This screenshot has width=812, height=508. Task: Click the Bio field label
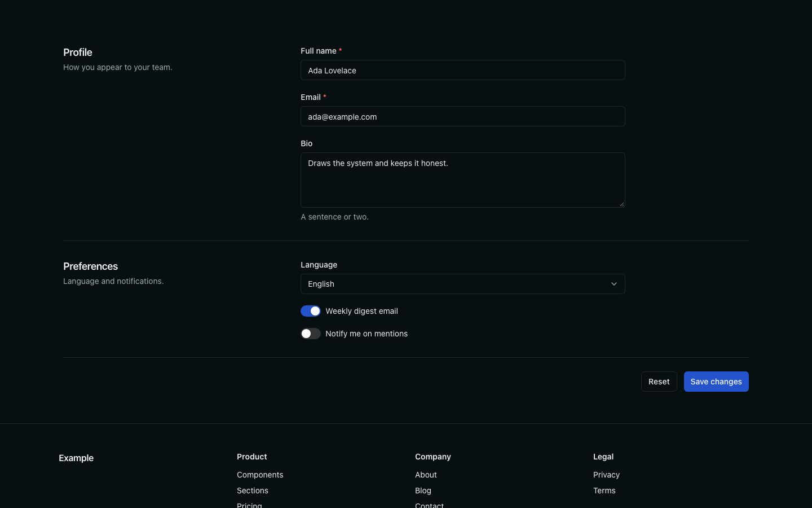[x=306, y=143]
